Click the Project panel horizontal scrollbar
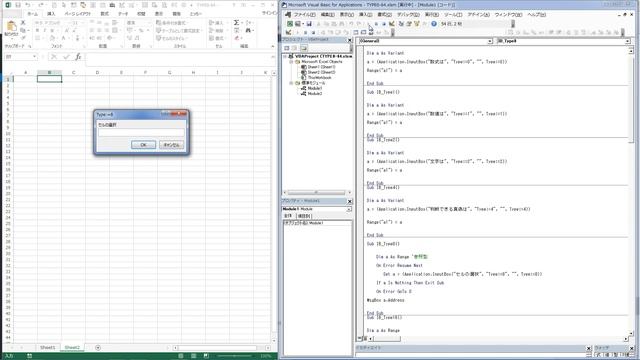The width and height of the screenshot is (640, 360). (x=316, y=193)
